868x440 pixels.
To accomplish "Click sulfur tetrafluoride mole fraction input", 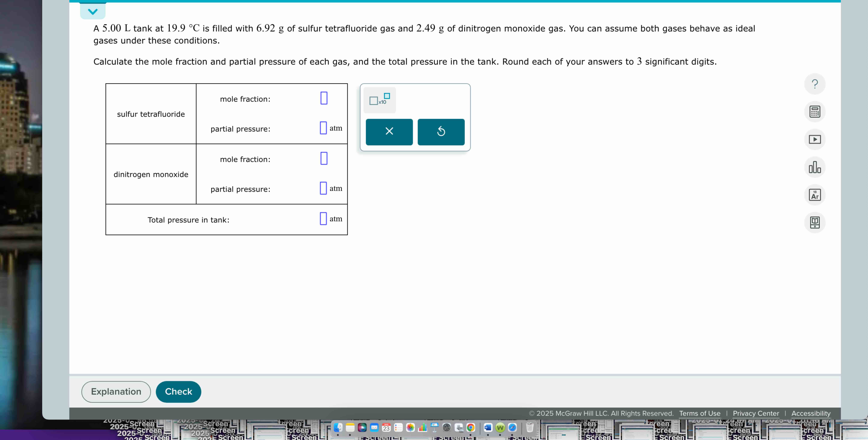I will pos(324,98).
